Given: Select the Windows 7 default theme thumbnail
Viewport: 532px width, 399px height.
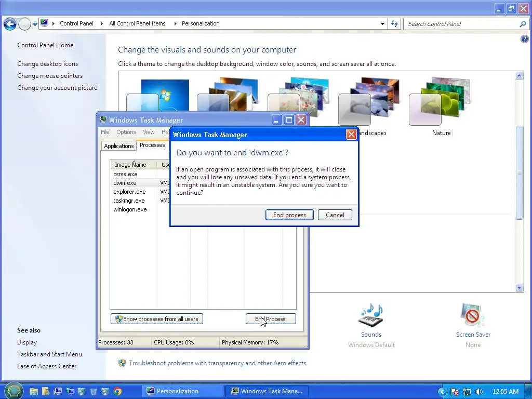Looking at the screenshot, I should (x=158, y=95).
